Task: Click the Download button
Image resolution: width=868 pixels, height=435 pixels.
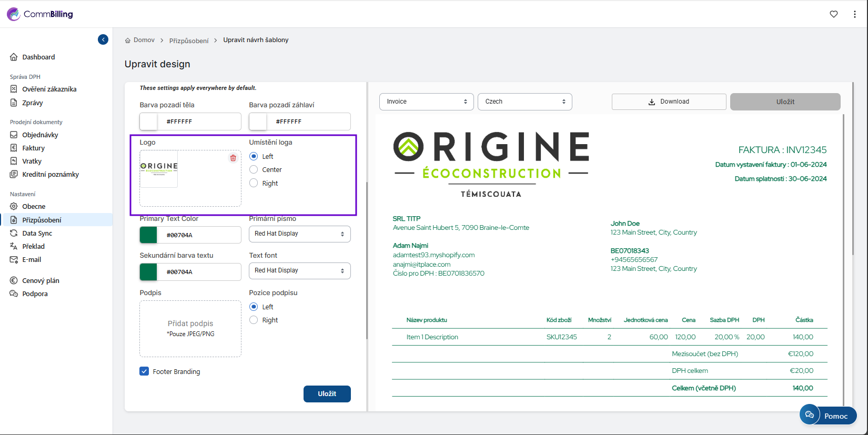Action: click(x=669, y=102)
